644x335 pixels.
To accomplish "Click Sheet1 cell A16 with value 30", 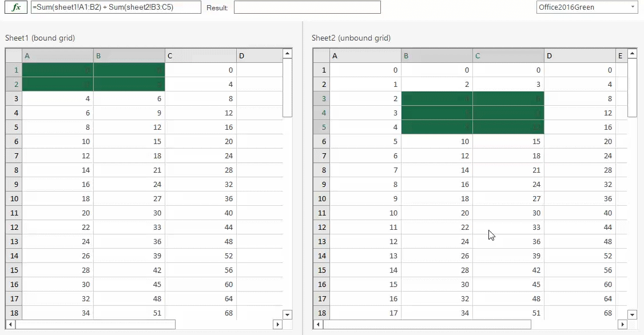I will coord(58,284).
